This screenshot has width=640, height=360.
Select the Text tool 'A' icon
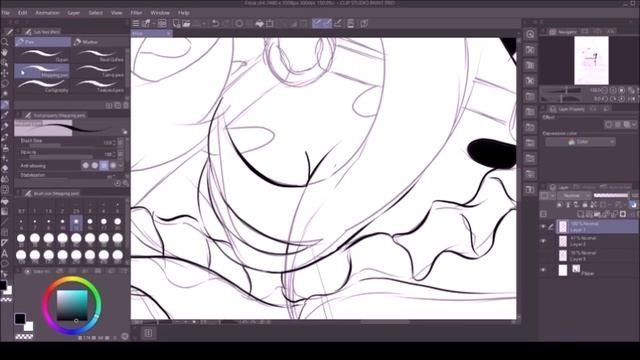[x=5, y=253]
